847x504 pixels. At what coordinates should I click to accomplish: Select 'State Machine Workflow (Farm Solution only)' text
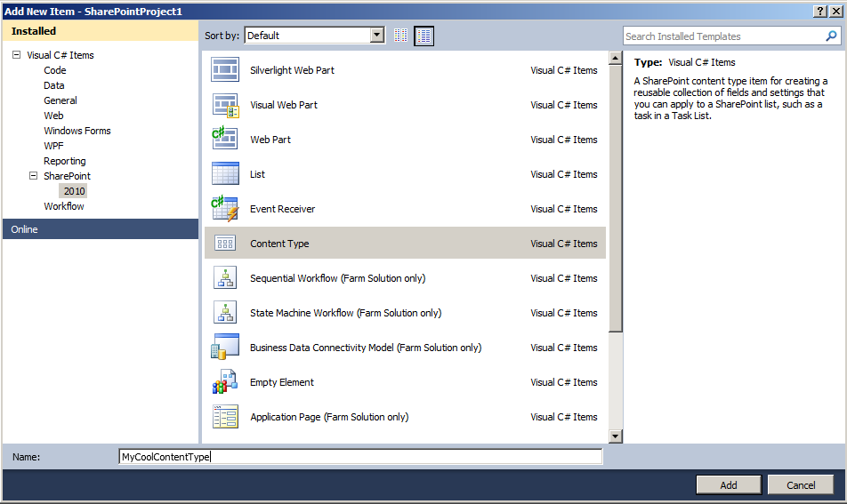click(346, 312)
